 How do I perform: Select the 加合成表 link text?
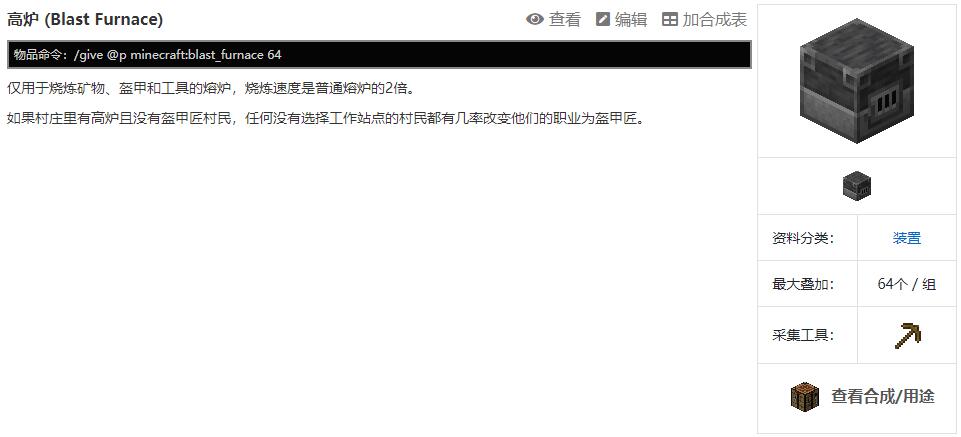click(715, 20)
